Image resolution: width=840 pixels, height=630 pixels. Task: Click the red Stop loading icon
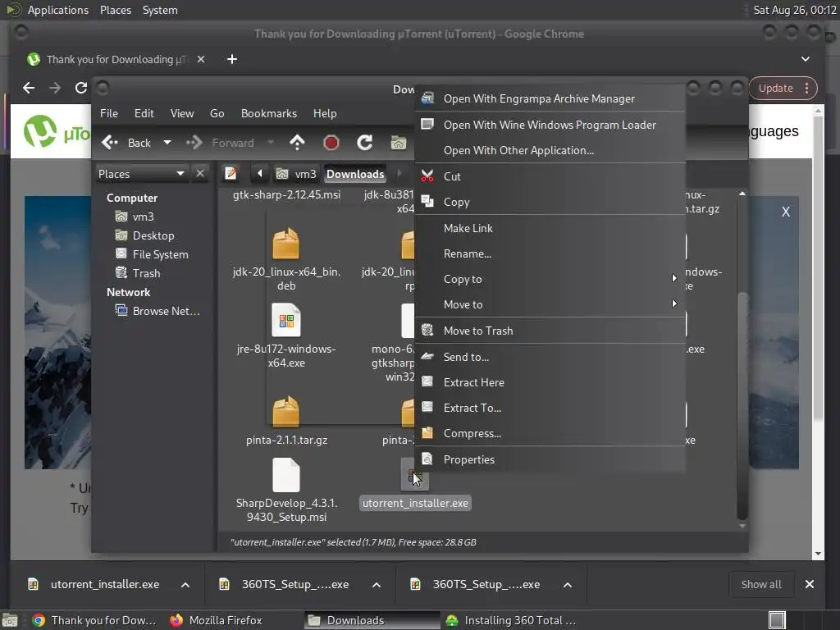331,143
